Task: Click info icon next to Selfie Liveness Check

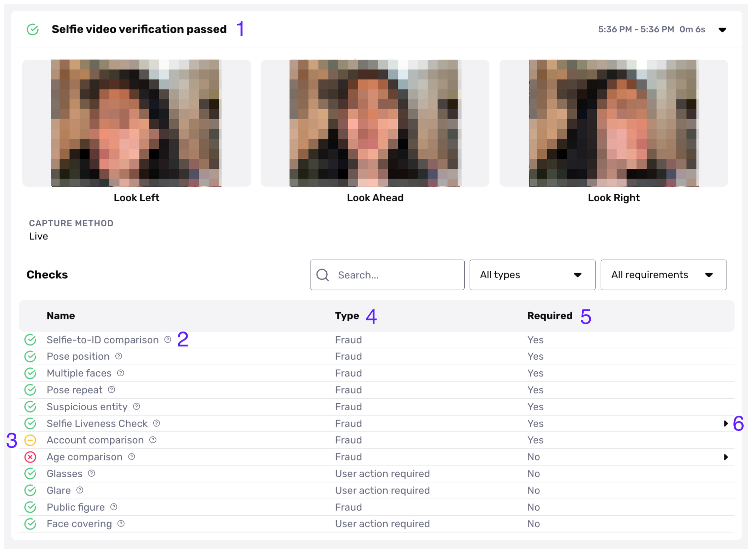Action: 157,423
